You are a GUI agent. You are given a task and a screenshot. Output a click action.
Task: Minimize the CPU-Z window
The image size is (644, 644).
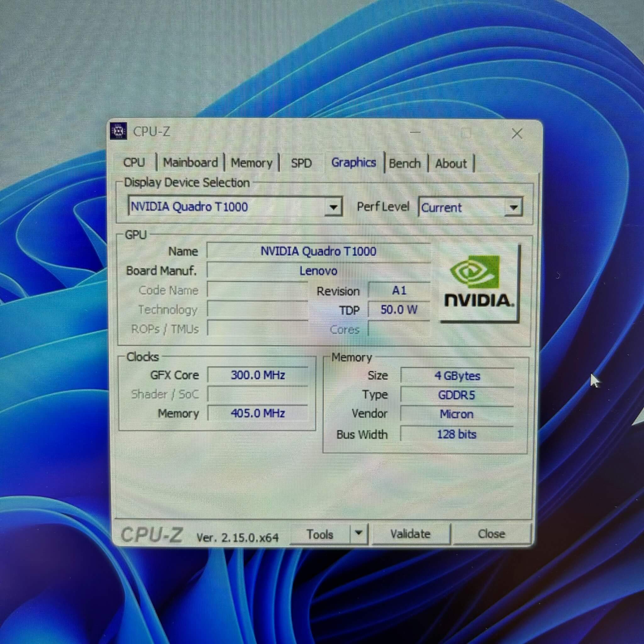pyautogui.click(x=415, y=132)
